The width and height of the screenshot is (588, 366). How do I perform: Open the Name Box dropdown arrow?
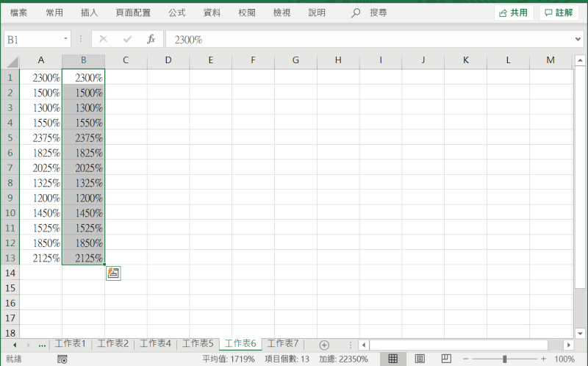66,39
